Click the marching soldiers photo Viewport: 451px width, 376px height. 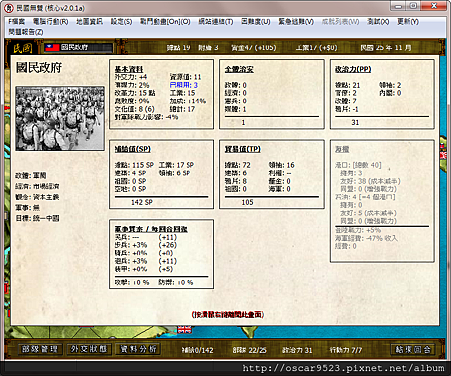point(60,118)
